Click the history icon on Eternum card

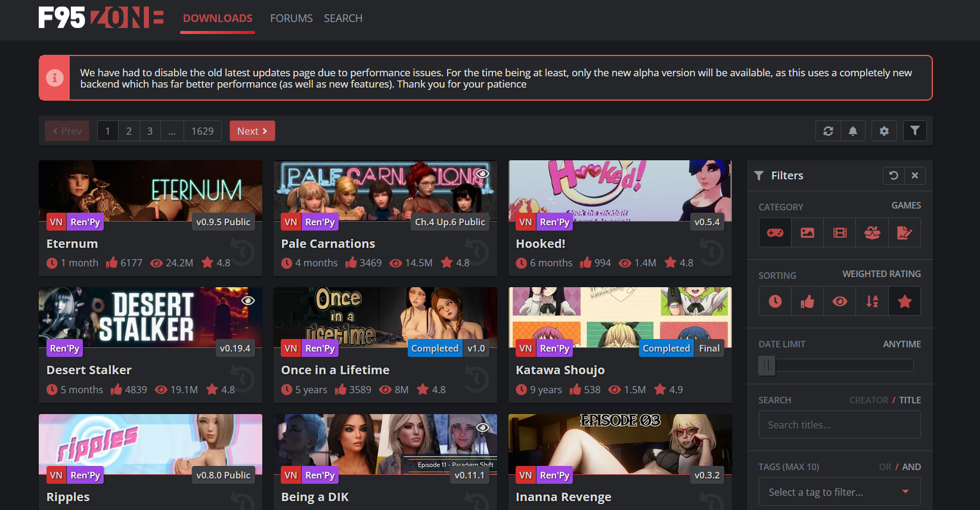pos(242,251)
